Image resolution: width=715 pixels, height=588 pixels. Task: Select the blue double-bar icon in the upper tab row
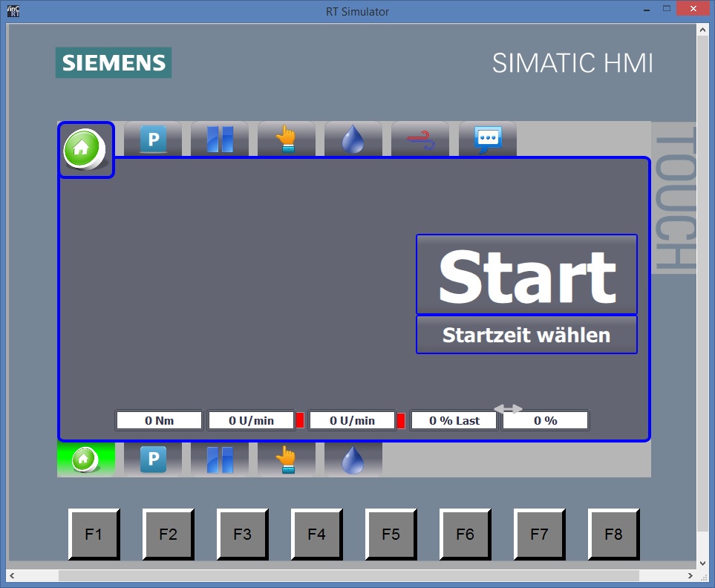220,139
